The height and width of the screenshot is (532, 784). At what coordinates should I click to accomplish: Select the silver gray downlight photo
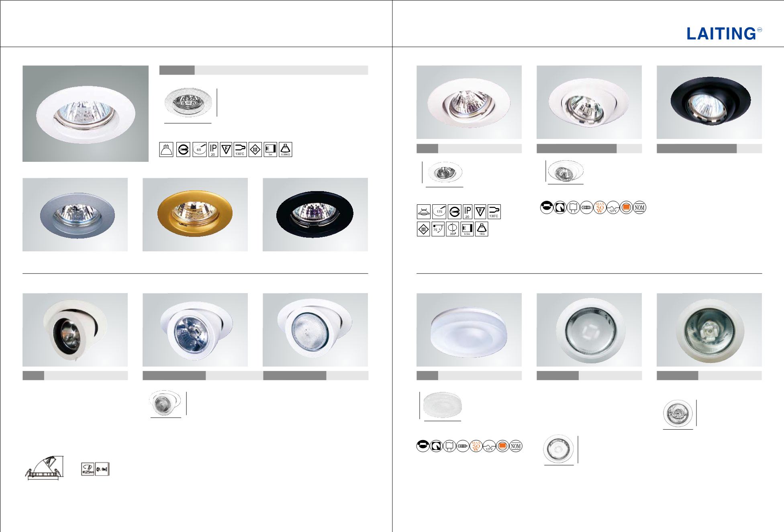75,214
